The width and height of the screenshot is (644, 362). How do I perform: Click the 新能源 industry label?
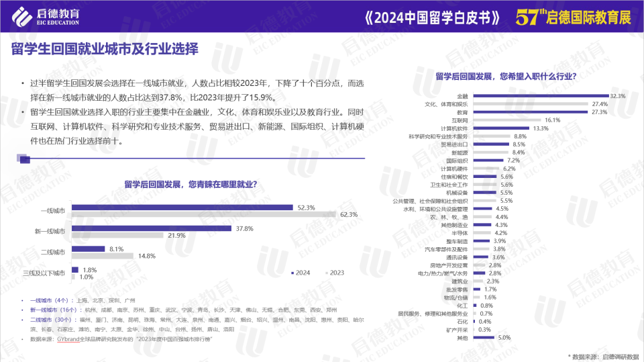(460, 152)
